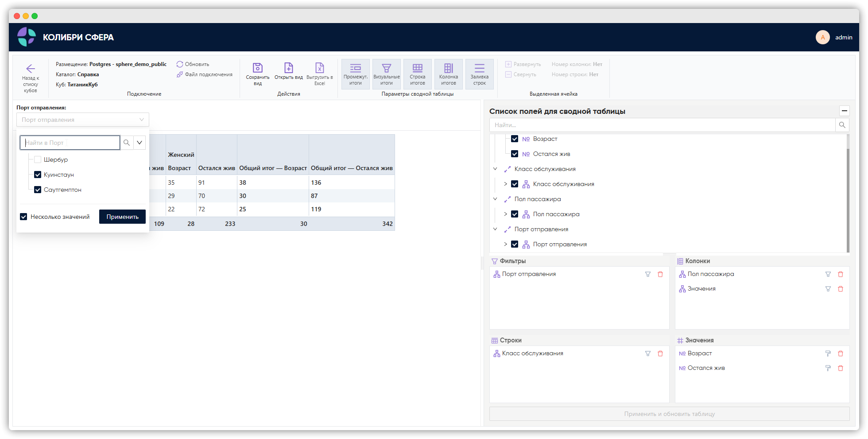
Task: Delete Остался жив from Значения
Action: (x=841, y=368)
